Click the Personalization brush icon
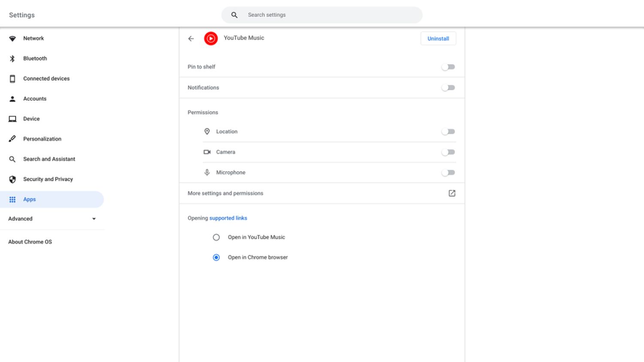This screenshot has width=644, height=362. click(12, 139)
